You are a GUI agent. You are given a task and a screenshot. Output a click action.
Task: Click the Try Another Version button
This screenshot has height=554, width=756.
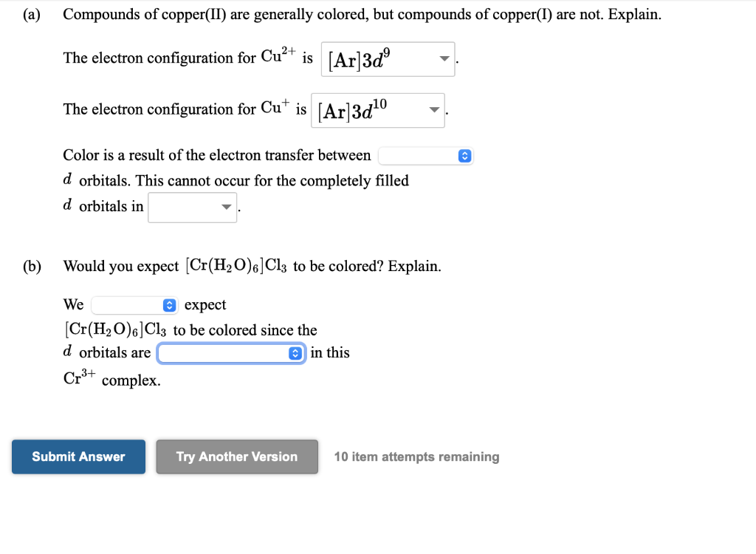click(237, 456)
